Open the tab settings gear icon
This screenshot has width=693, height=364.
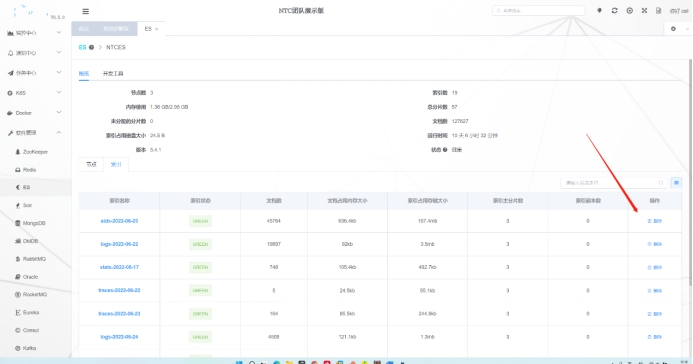pos(673,29)
